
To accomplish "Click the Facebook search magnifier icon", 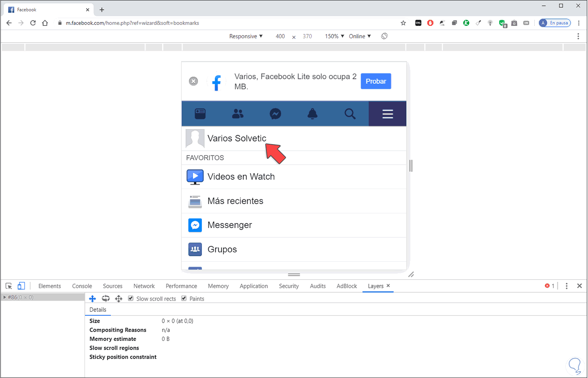I will [350, 114].
